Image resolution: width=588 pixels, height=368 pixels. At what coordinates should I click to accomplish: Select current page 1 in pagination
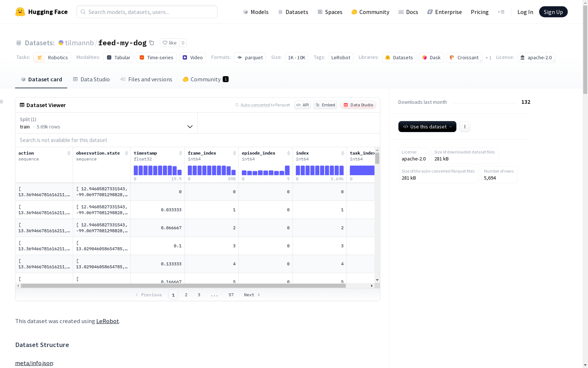pyautogui.click(x=173, y=295)
